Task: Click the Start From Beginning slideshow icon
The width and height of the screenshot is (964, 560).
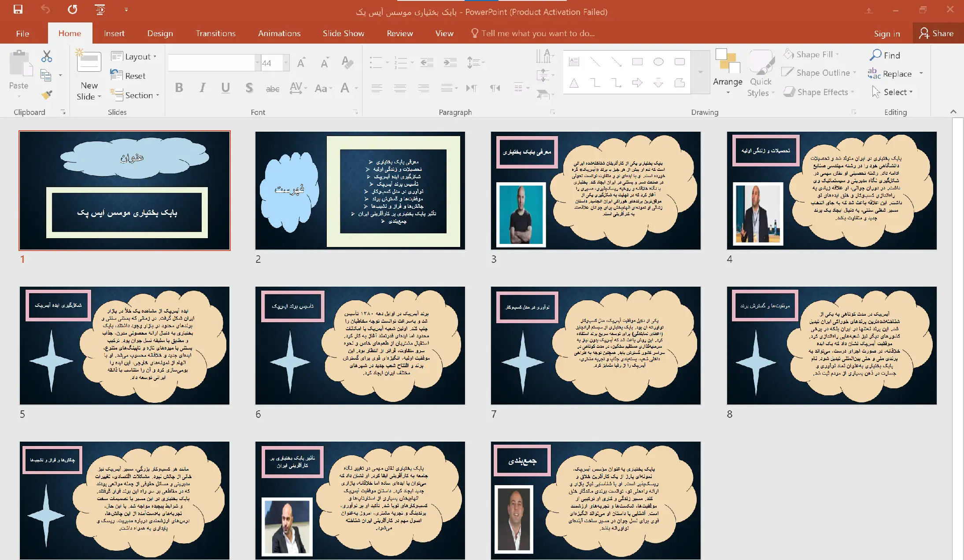Action: (100, 9)
